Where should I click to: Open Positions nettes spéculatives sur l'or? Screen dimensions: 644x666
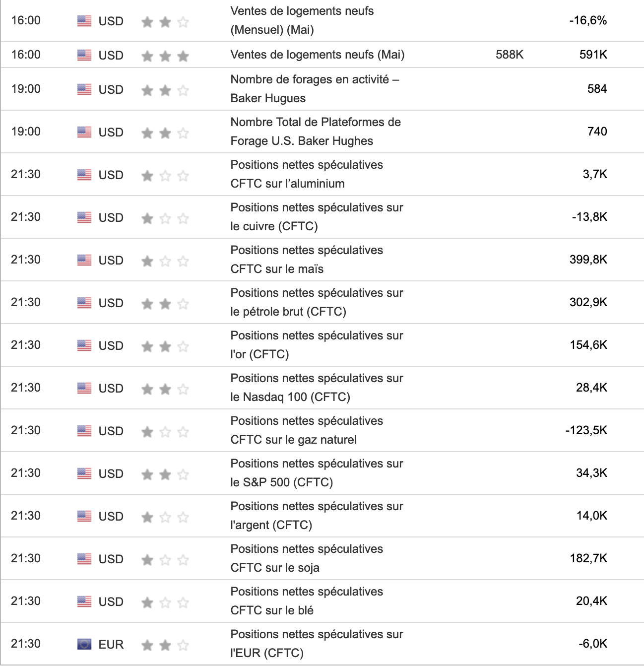tap(317, 345)
